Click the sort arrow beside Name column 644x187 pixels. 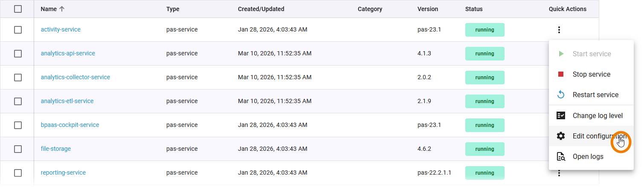point(62,9)
